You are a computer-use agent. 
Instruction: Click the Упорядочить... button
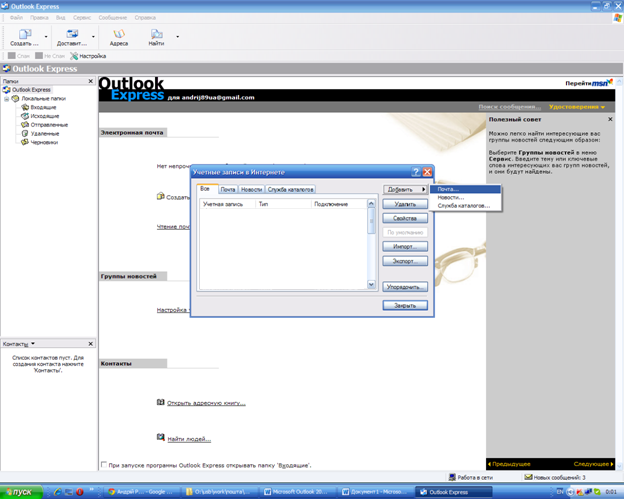click(x=405, y=287)
